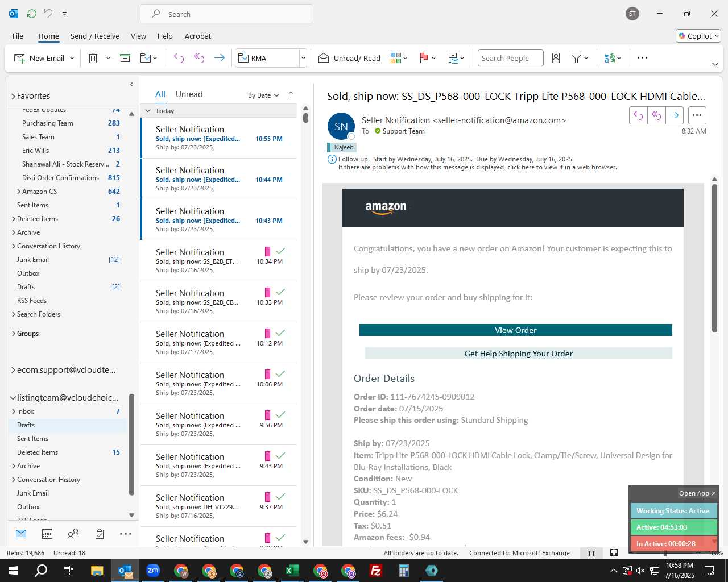Click the Copilot button
728x582 pixels.
tap(698, 36)
